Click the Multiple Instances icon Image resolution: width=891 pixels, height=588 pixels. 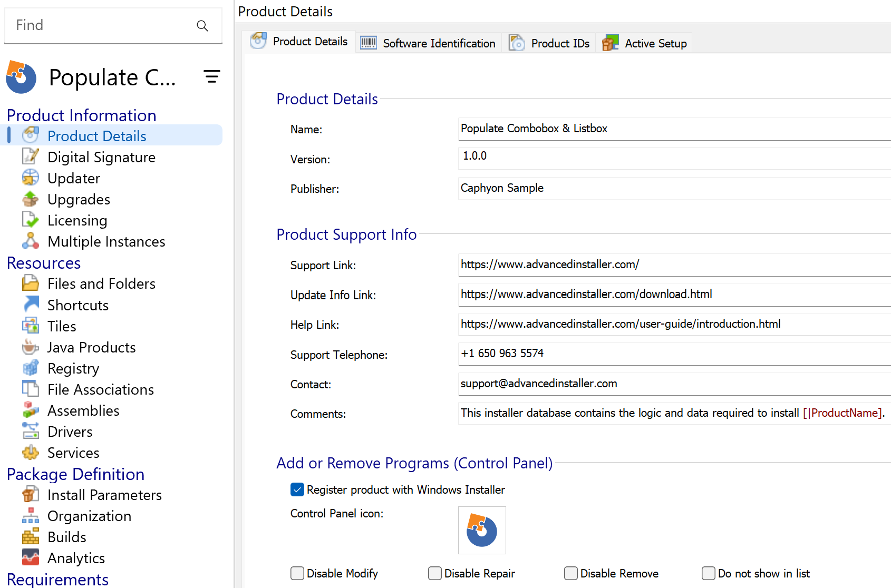[x=31, y=241]
